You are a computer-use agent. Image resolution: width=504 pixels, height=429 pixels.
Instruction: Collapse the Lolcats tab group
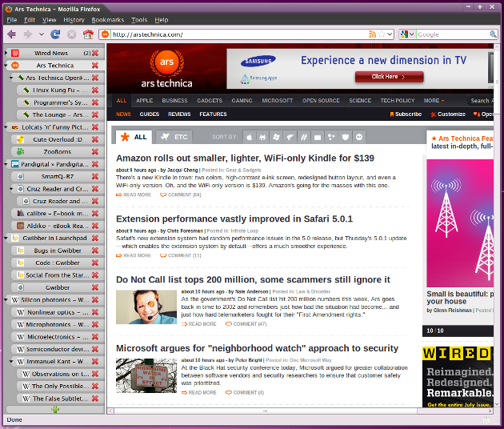coord(6,127)
